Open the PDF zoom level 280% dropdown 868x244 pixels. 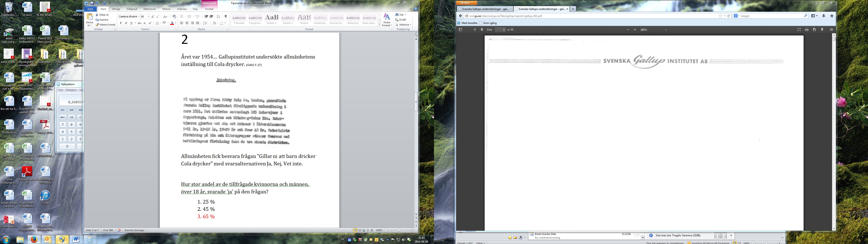pyautogui.click(x=653, y=30)
